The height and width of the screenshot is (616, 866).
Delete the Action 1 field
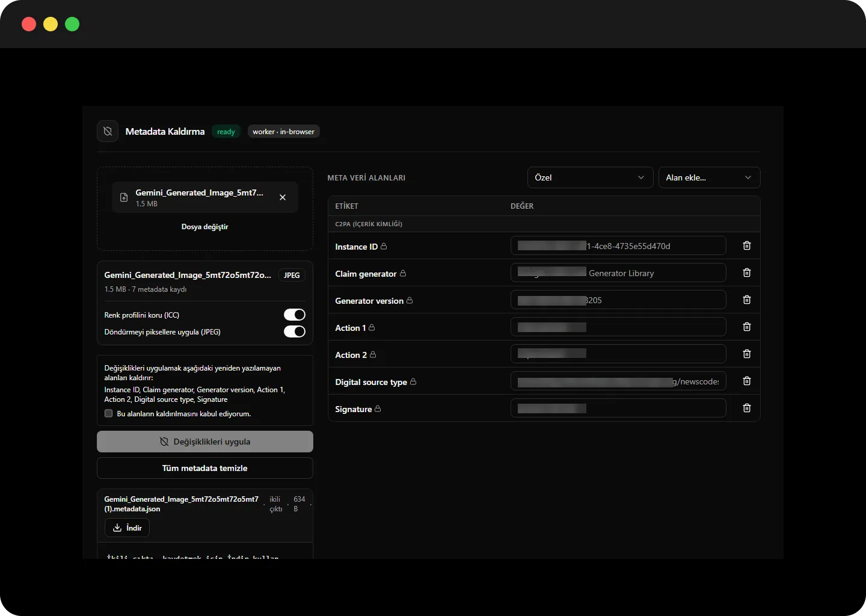747,327
